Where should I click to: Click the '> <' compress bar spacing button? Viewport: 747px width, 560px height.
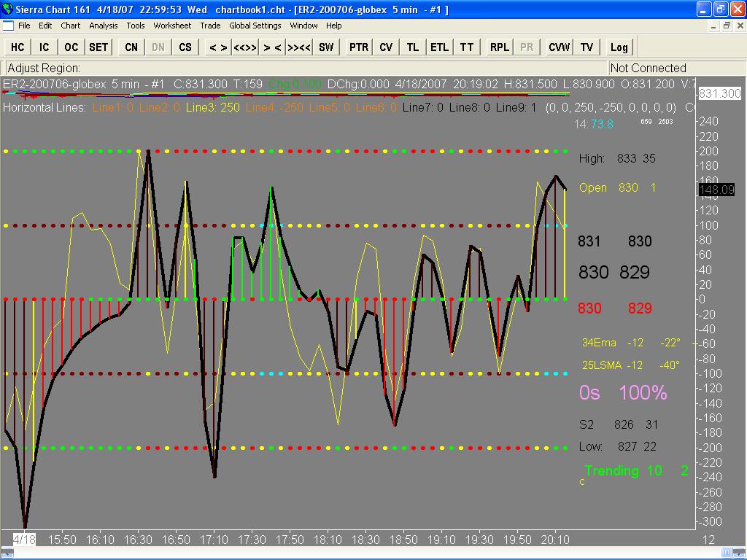click(x=272, y=47)
